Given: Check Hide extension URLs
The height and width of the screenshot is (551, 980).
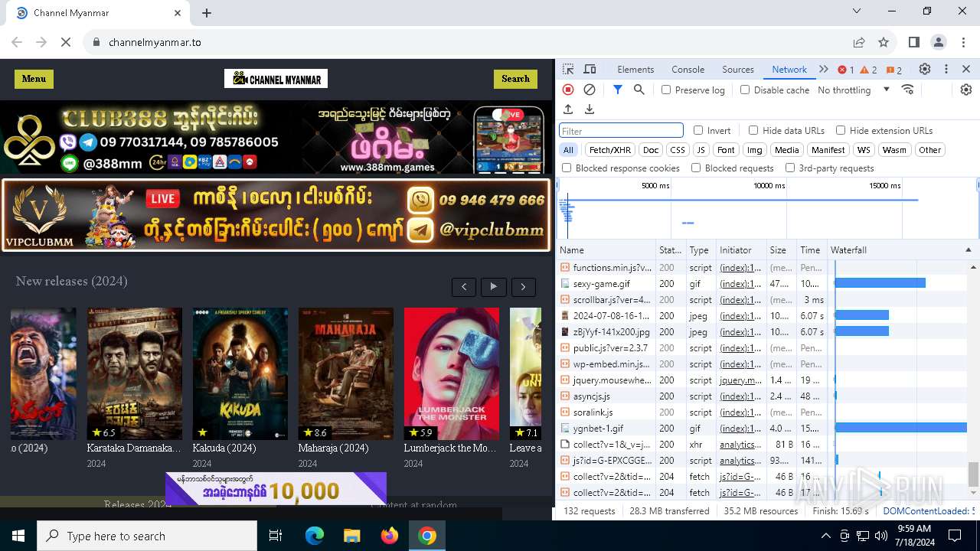Looking at the screenshot, I should [841, 130].
